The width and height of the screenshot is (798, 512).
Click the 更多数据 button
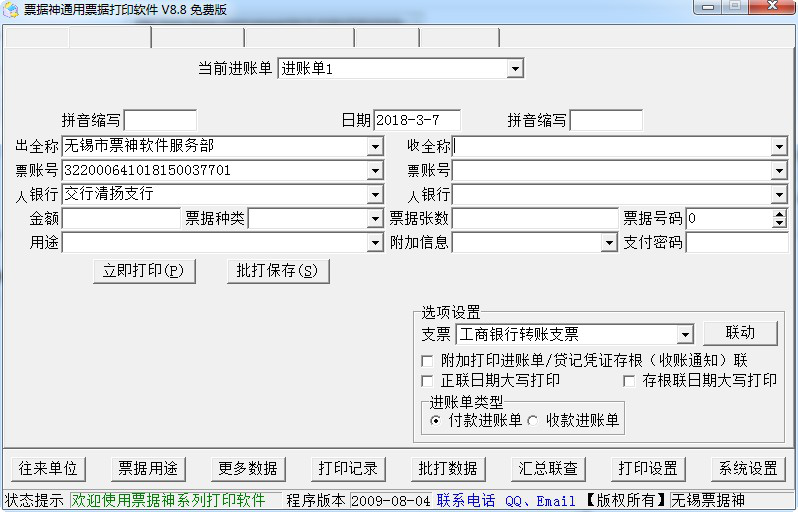[x=248, y=469]
